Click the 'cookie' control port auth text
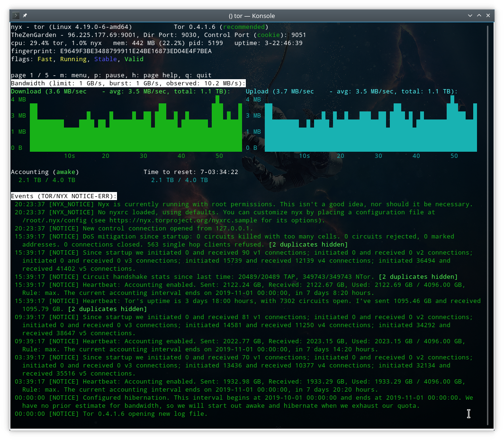 click(x=269, y=35)
